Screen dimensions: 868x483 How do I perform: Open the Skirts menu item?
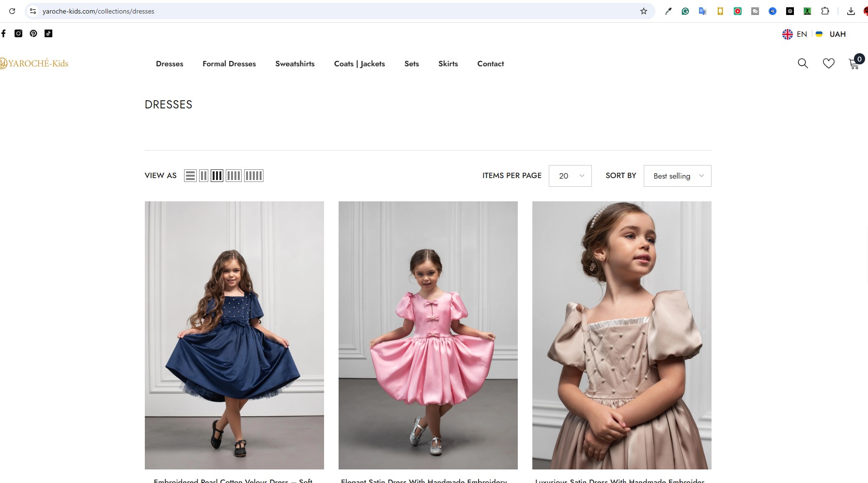coord(448,63)
